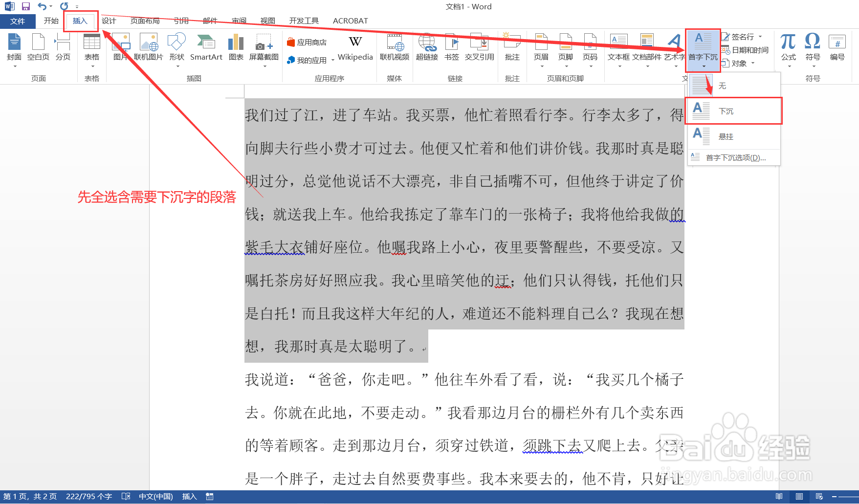
Task: Switch to the Design (设计) tab
Action: click(x=109, y=21)
